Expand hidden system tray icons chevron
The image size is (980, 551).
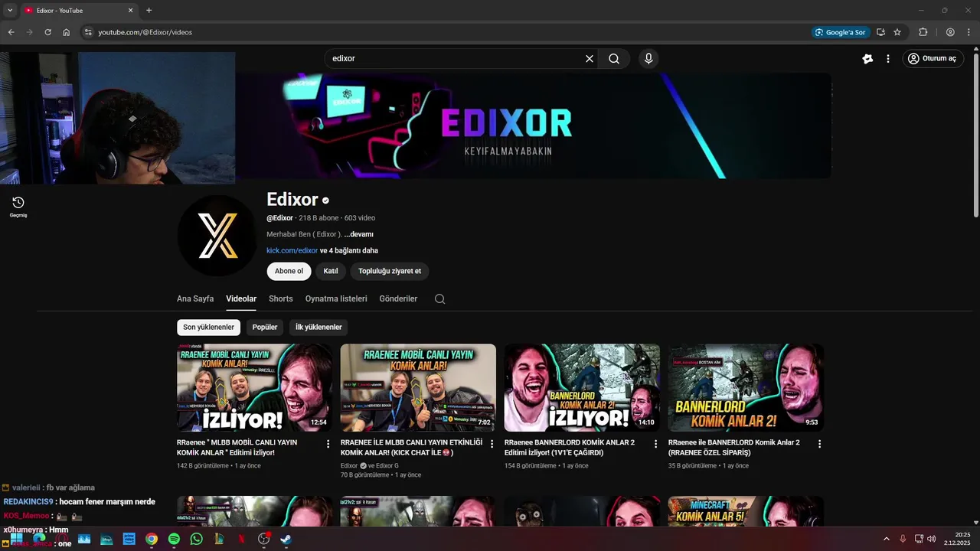pos(887,539)
